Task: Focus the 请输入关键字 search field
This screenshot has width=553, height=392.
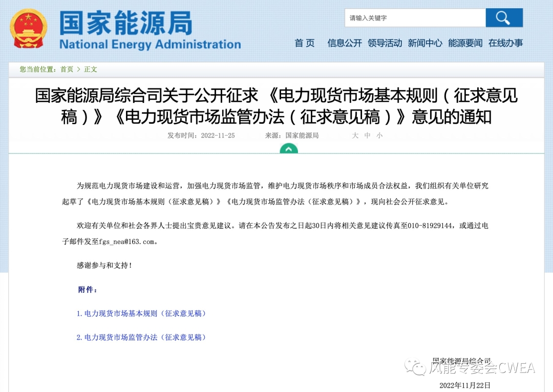Action: pyautogui.click(x=415, y=18)
